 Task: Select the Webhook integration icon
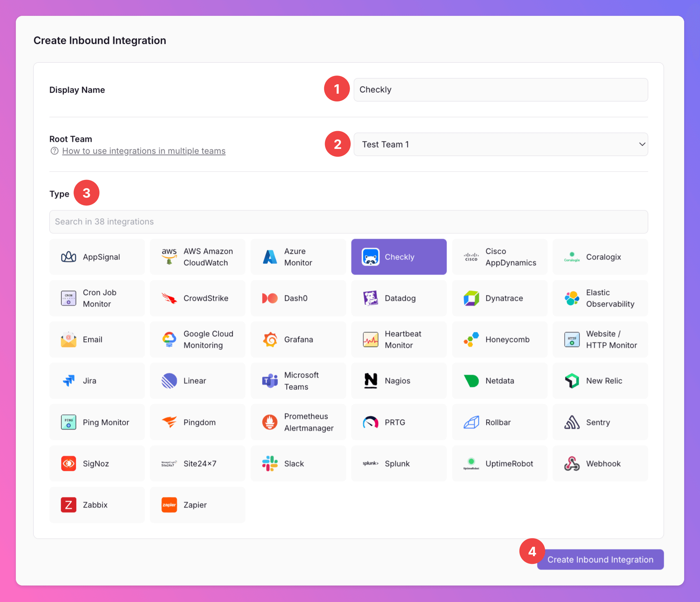[x=572, y=463]
